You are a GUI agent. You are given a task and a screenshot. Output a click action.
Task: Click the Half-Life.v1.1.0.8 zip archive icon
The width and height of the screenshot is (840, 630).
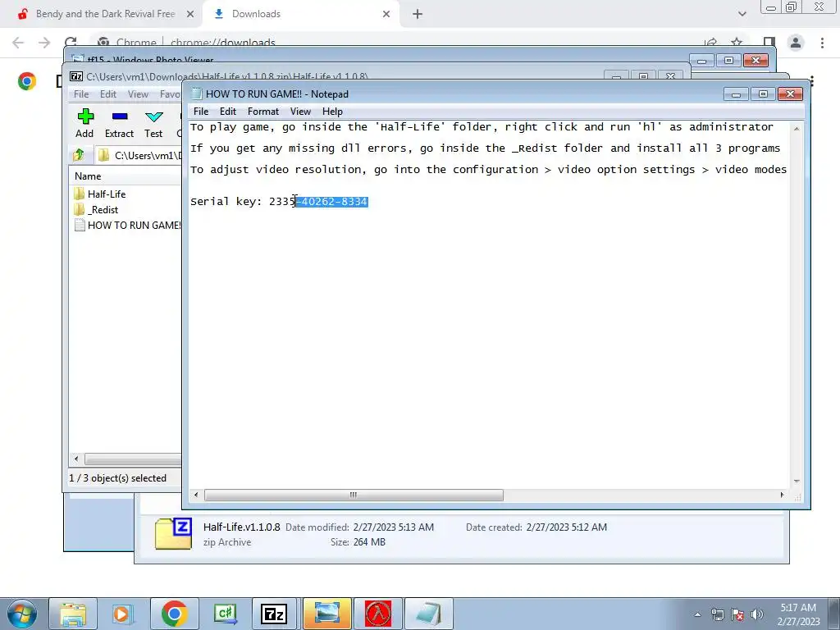pyautogui.click(x=173, y=533)
